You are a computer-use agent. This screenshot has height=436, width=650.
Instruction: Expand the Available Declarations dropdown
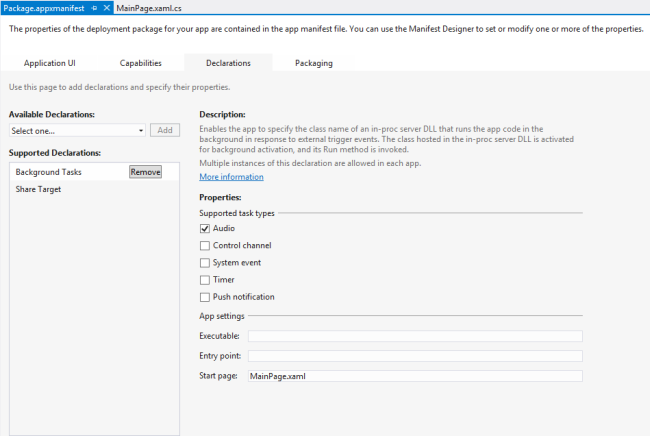141,130
